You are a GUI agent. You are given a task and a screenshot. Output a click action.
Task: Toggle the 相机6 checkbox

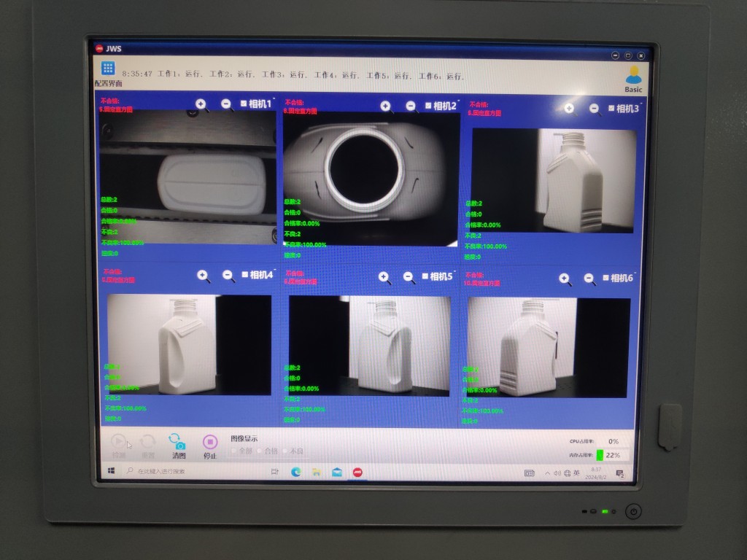(605, 279)
